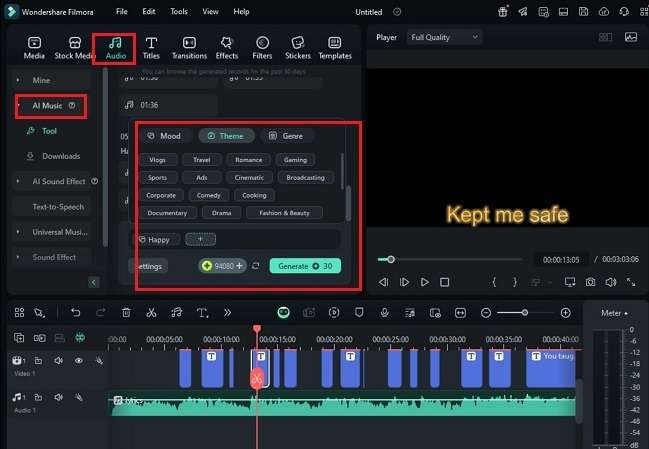Select the Romance theme tag
Screen dimensions: 649x449
click(x=249, y=160)
